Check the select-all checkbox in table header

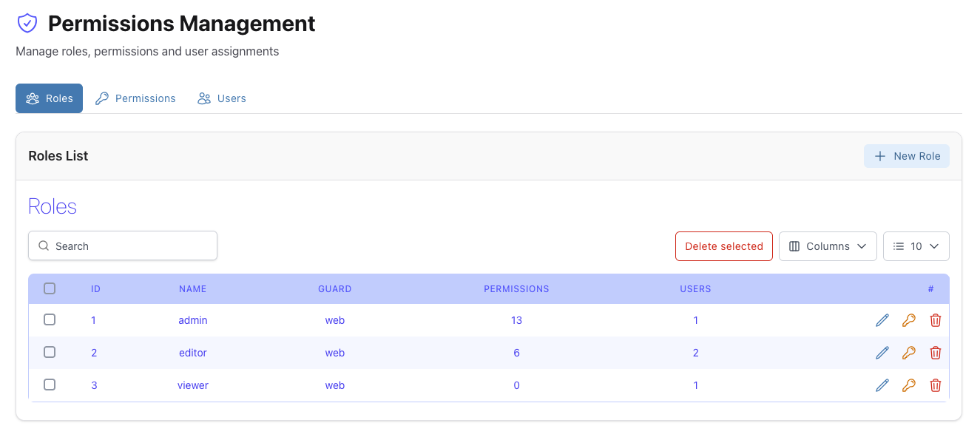coord(50,288)
